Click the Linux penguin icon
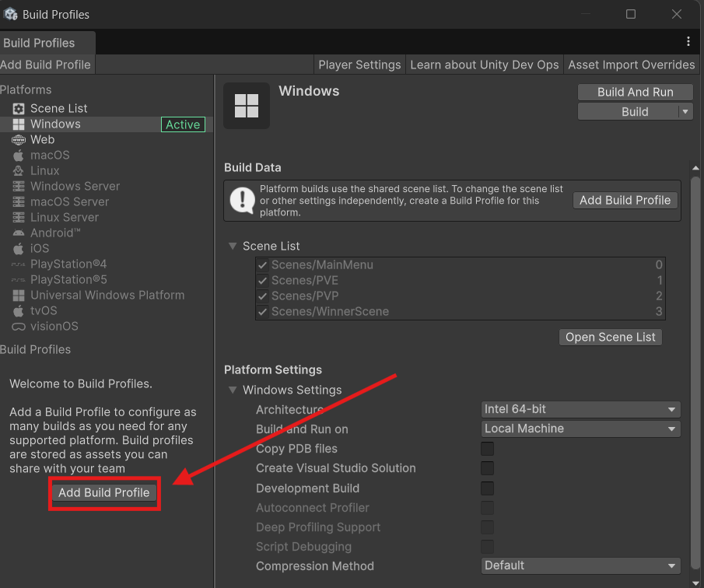Image resolution: width=704 pixels, height=588 pixels. [19, 171]
